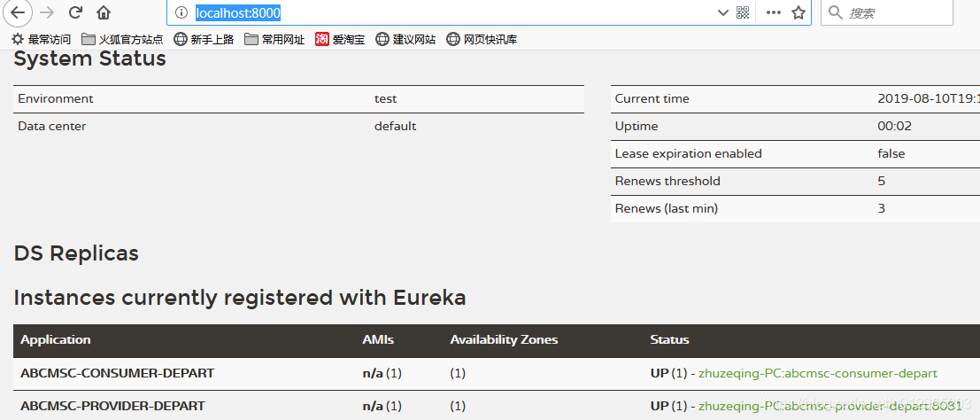The width and height of the screenshot is (980, 420).
Task: Open zhuzeqing-PC:abcmsc-consumer-depart instance link
Action: (817, 374)
